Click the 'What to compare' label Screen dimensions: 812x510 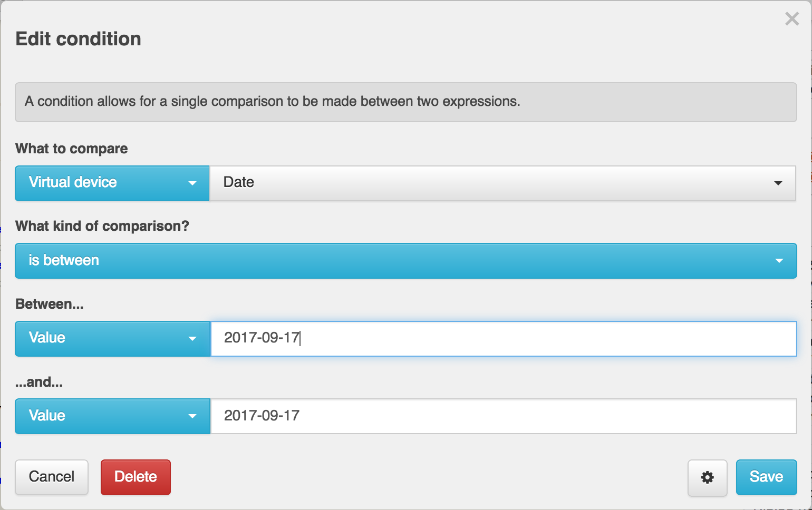pyautogui.click(x=72, y=149)
